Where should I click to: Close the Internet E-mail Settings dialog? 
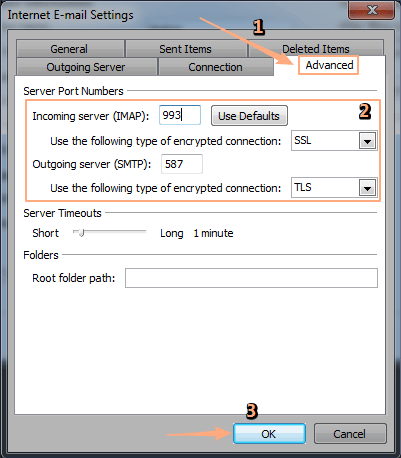pos(372,10)
